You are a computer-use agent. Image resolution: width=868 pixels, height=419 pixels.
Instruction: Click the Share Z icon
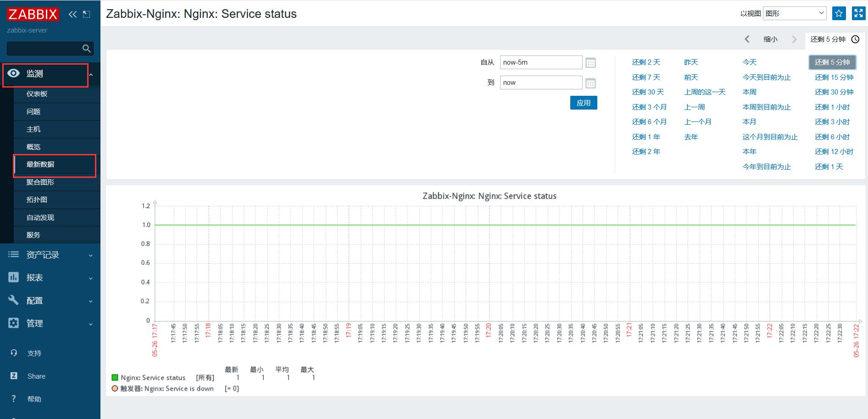(14, 376)
